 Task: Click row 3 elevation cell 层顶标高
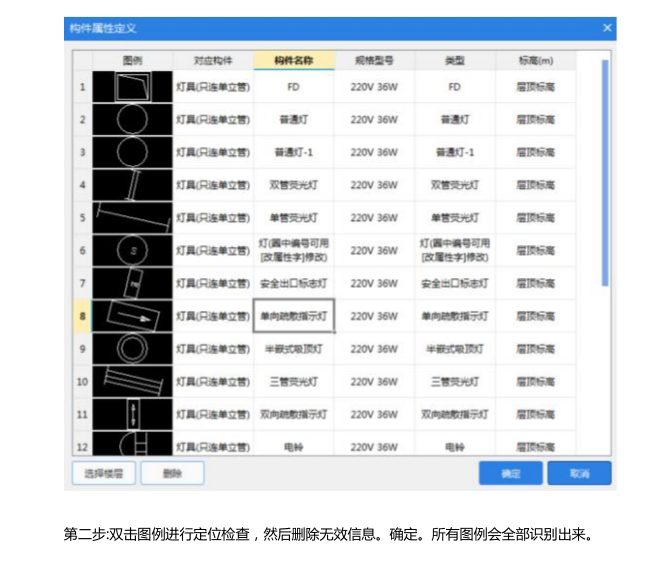point(535,152)
